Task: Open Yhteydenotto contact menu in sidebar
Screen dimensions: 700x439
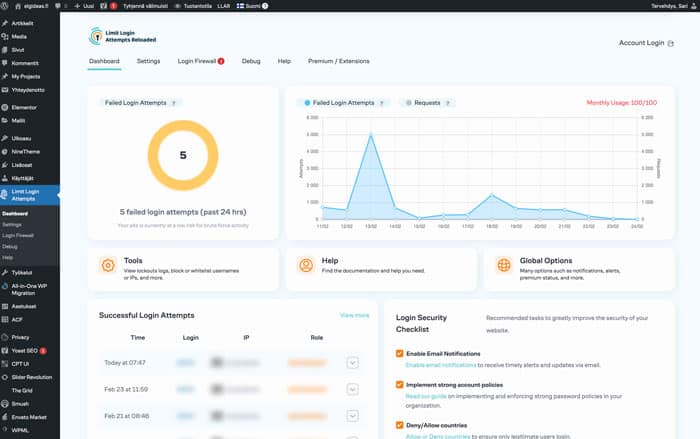Action: (28, 90)
